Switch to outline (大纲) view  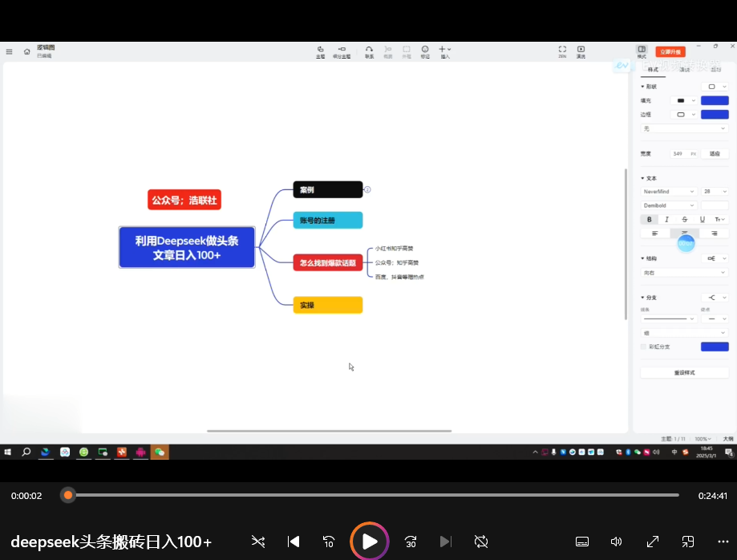pyautogui.click(x=727, y=439)
